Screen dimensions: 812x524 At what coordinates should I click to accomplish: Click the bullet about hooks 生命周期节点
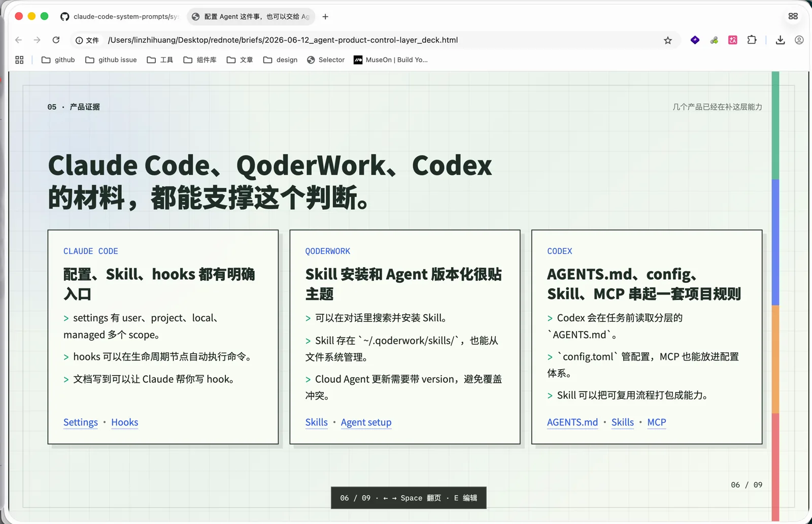pos(158,357)
